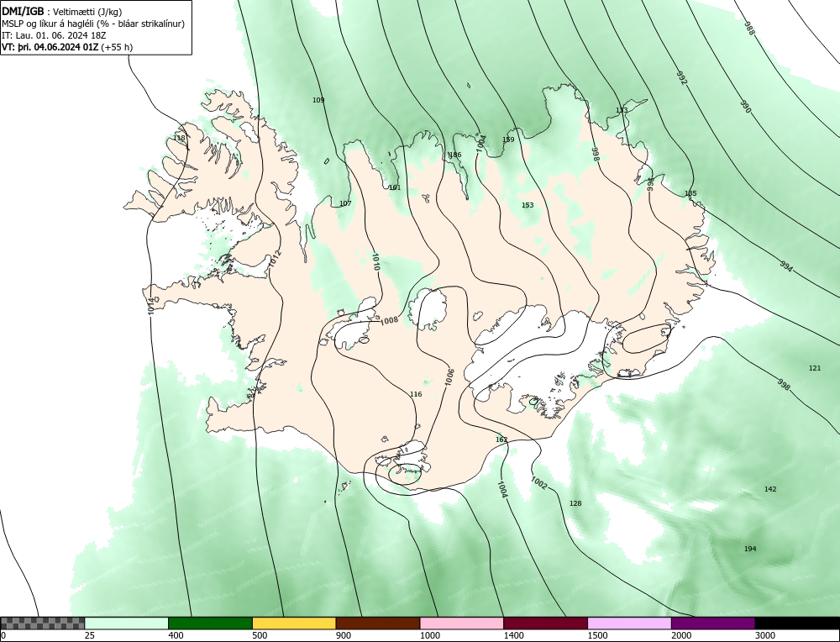The image size is (840, 642).
Task: Click the checkered 0–25 legend swatch
Action: (x=42, y=623)
